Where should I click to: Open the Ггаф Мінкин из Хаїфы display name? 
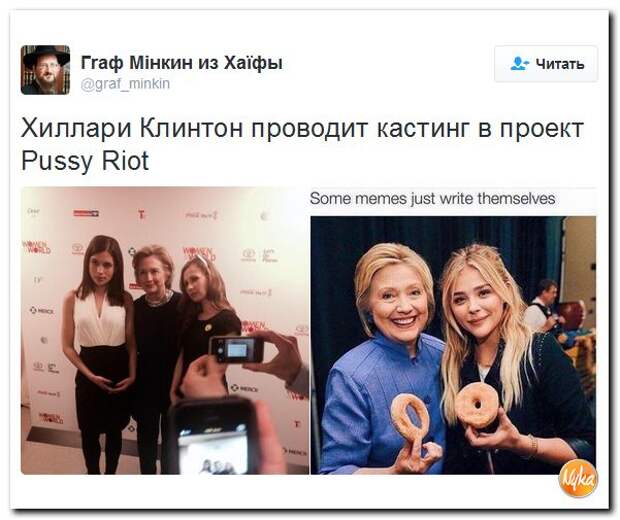(x=182, y=62)
